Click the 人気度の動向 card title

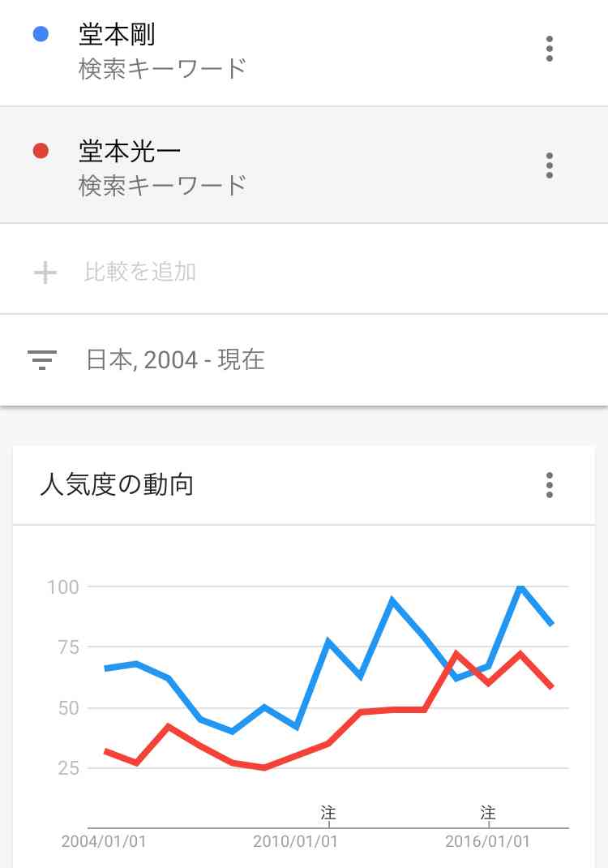[x=117, y=484]
